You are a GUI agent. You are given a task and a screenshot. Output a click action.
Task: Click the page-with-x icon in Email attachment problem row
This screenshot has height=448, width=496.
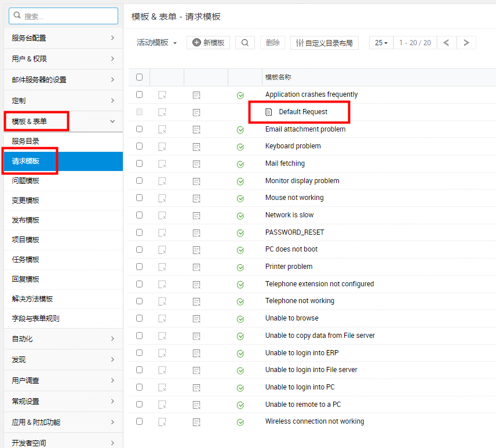point(162,129)
